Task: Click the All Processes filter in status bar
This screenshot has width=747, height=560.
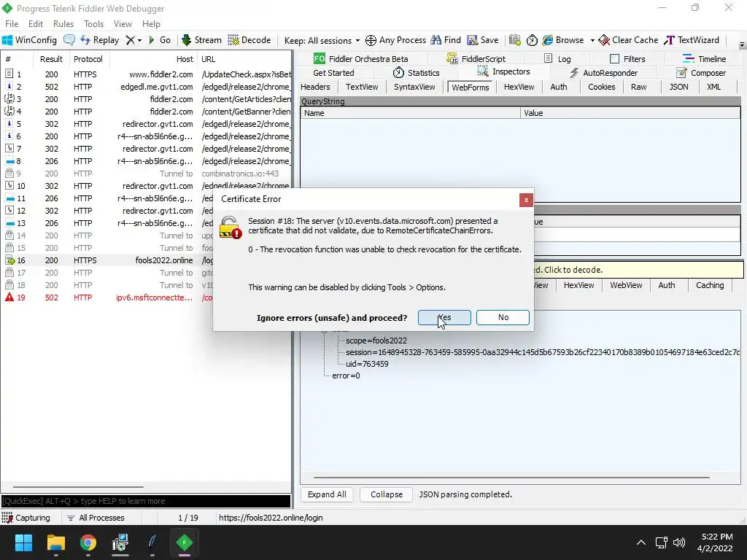Action: coord(96,518)
